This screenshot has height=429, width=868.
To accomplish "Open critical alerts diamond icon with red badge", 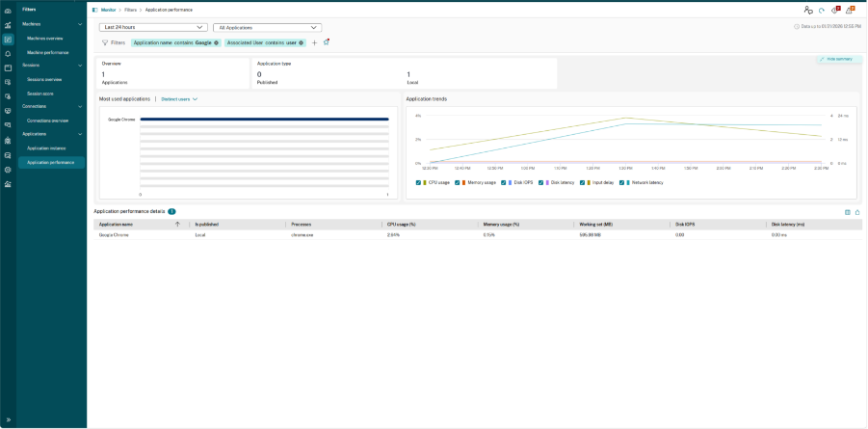I will pos(835,10).
